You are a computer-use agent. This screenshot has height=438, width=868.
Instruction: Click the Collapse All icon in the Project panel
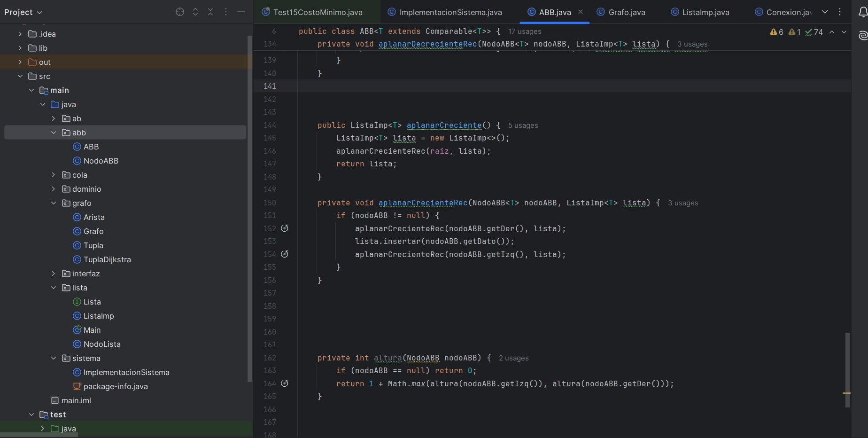tap(210, 12)
